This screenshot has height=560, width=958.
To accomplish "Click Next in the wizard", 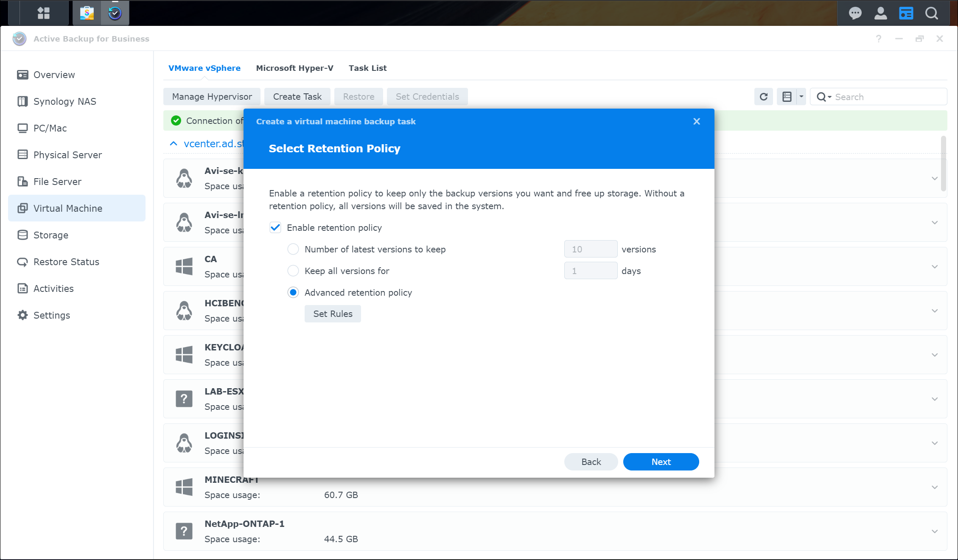I will click(x=661, y=462).
